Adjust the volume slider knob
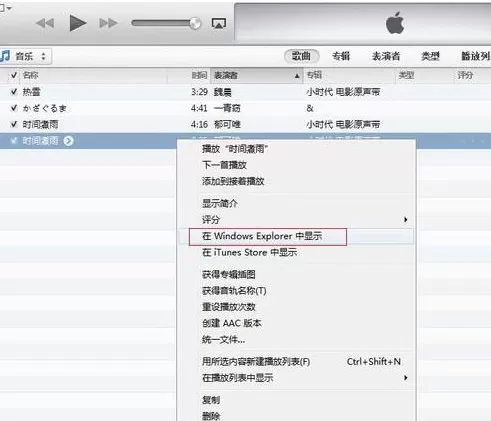491x421 pixels. pyautogui.click(x=195, y=23)
